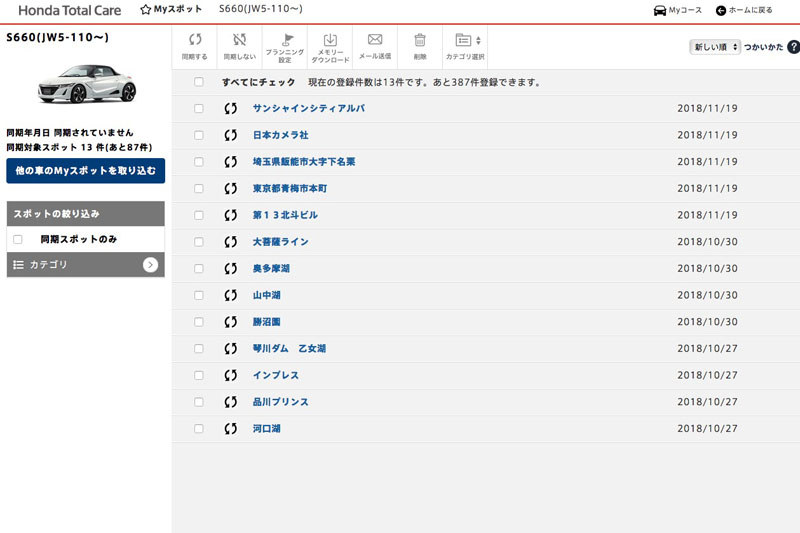Open the 第13北斗ビル spot link

[285, 215]
